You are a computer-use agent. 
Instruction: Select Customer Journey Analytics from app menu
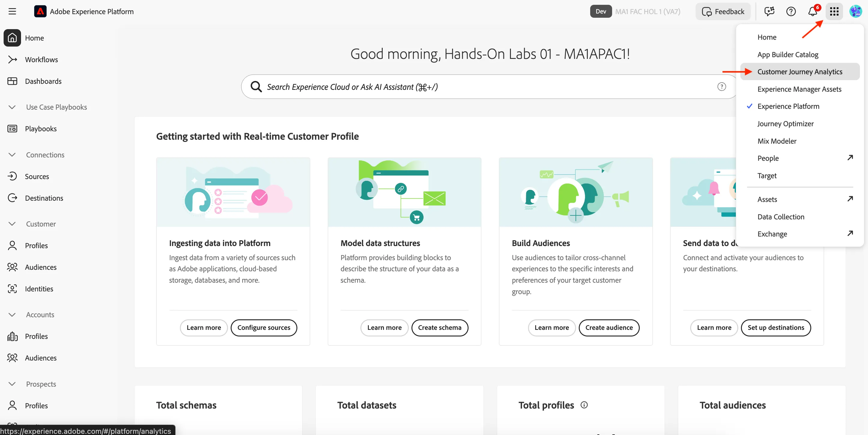pyautogui.click(x=800, y=71)
